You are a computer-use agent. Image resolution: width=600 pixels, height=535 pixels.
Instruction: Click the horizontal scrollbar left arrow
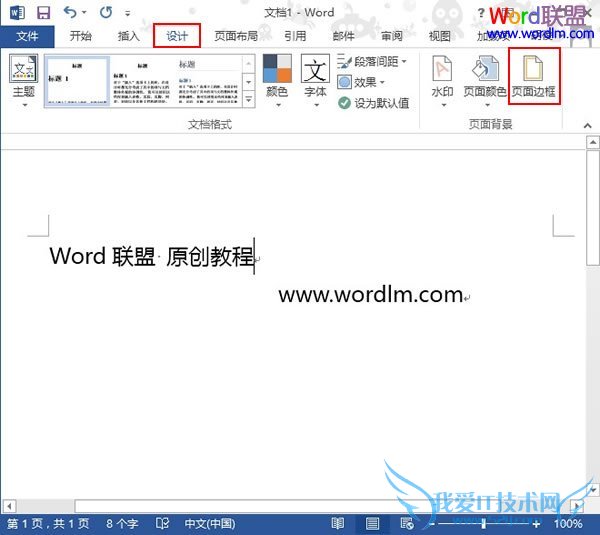tap(9, 506)
